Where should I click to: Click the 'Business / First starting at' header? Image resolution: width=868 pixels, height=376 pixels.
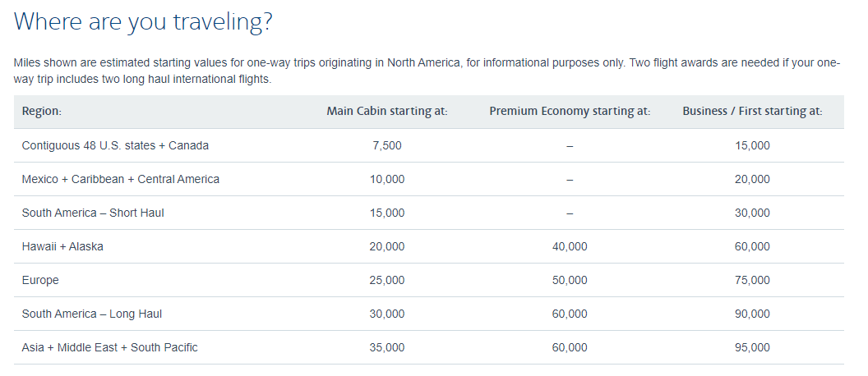(x=752, y=111)
